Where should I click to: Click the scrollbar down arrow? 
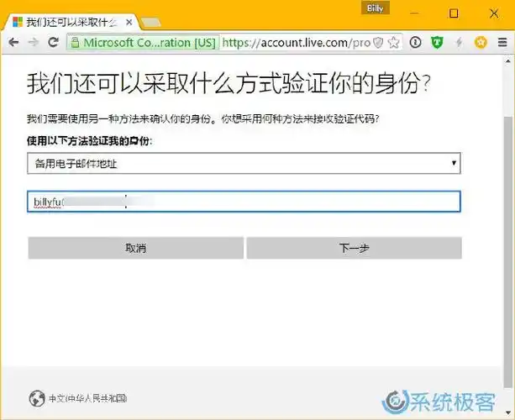click(508, 412)
